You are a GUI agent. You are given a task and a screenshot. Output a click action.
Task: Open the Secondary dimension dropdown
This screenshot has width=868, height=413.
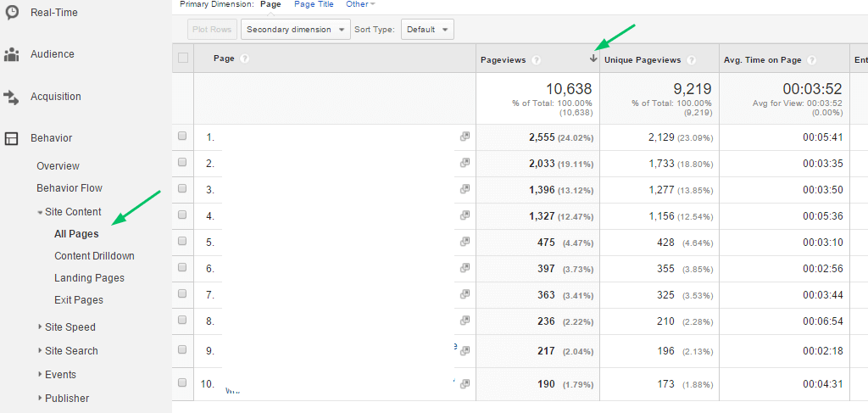[x=296, y=30]
